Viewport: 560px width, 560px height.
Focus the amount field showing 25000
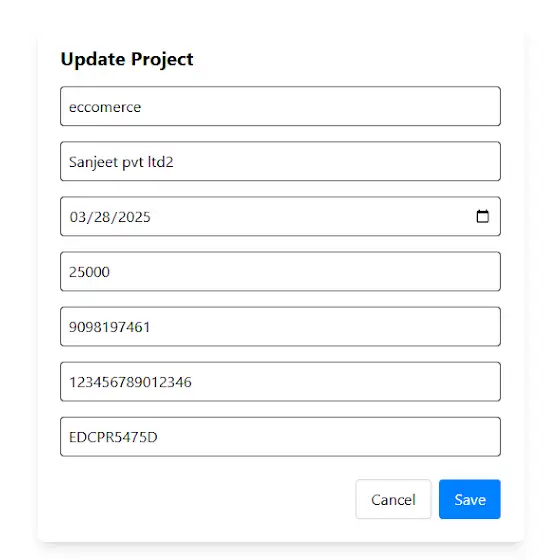coord(280,271)
